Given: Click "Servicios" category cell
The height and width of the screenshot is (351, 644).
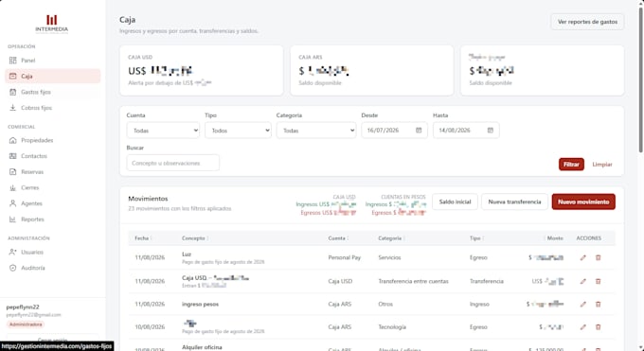Looking at the screenshot, I should coord(389,258).
